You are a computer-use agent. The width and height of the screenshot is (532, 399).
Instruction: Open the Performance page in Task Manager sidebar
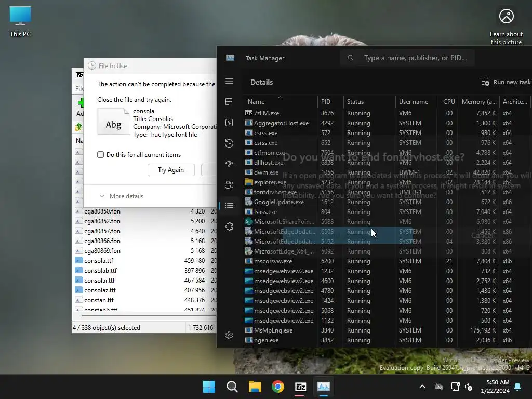pos(229,123)
